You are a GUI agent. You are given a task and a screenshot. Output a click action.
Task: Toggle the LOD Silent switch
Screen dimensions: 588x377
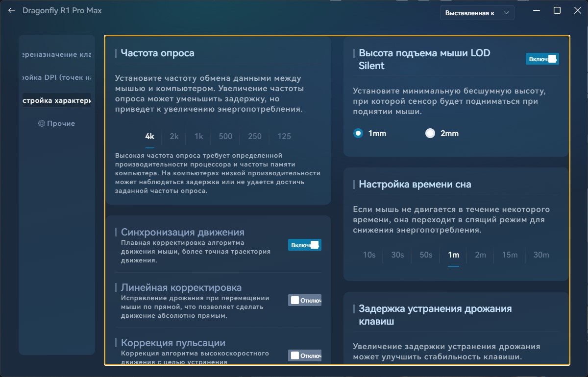coord(542,59)
